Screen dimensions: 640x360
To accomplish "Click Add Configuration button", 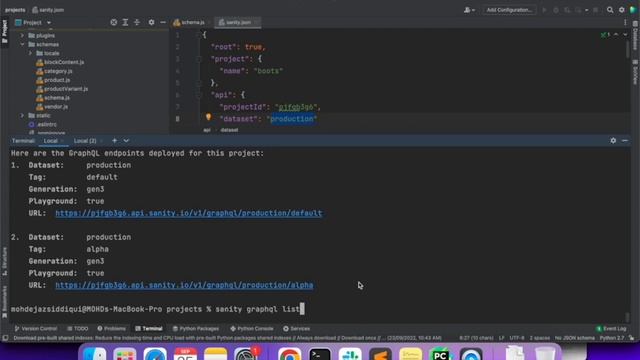I will pos(509,10).
